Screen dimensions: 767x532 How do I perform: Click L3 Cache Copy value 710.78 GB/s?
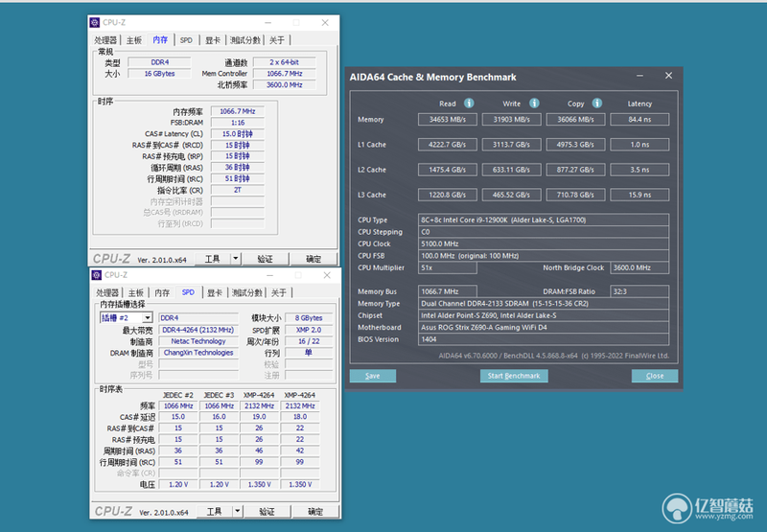[x=576, y=195]
